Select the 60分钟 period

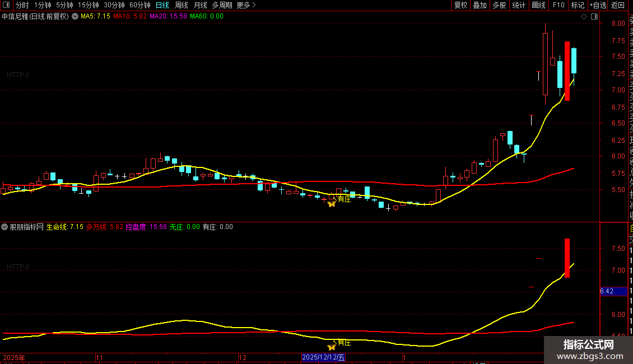(140, 5)
